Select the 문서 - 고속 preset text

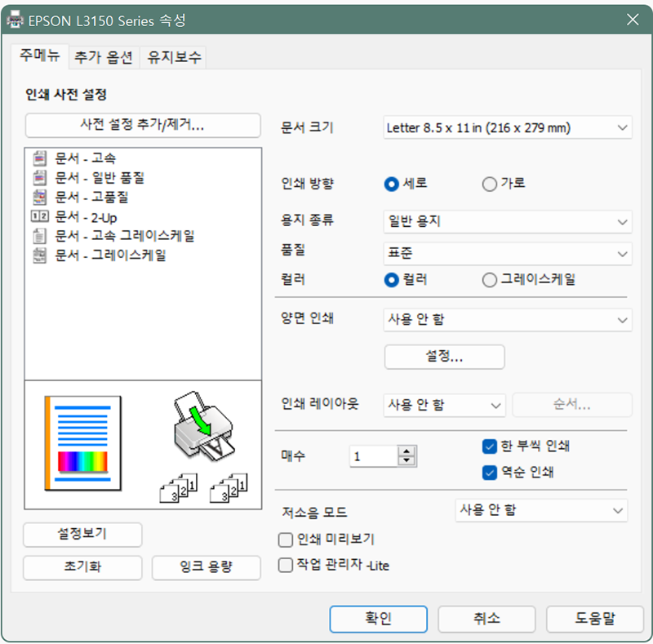coord(86,158)
